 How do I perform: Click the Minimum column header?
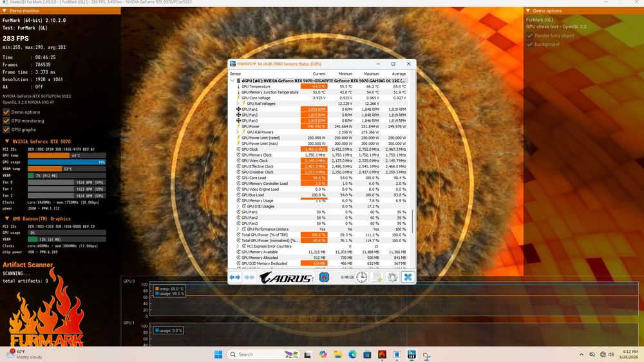point(345,74)
